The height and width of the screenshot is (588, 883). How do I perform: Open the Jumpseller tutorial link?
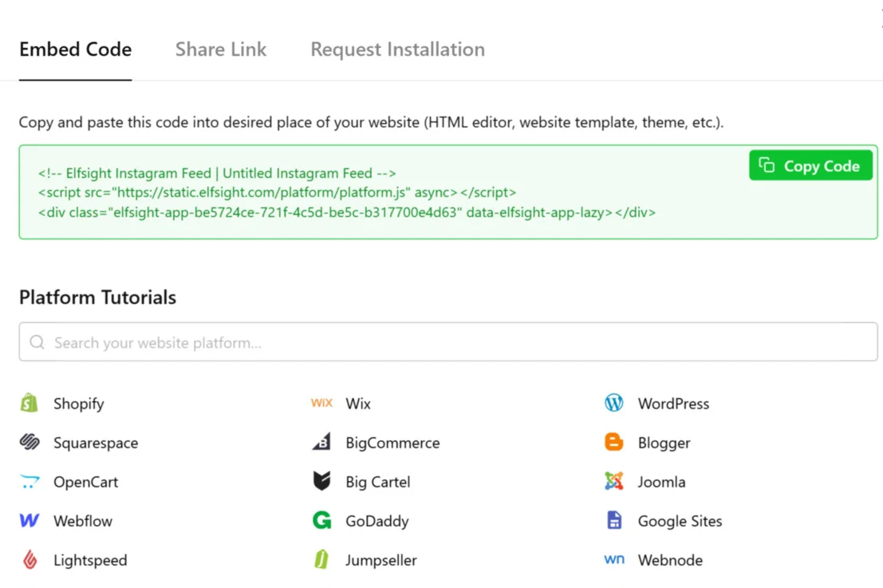click(380, 561)
